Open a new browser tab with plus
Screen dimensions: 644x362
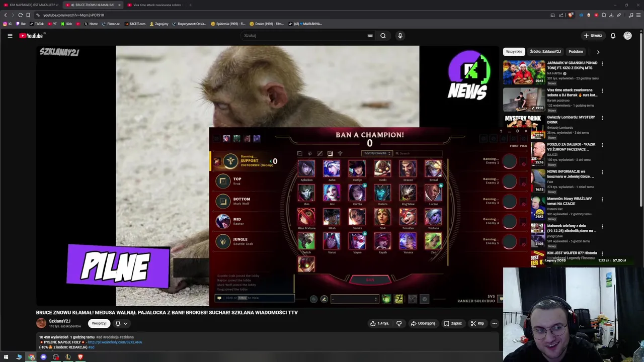click(191, 5)
